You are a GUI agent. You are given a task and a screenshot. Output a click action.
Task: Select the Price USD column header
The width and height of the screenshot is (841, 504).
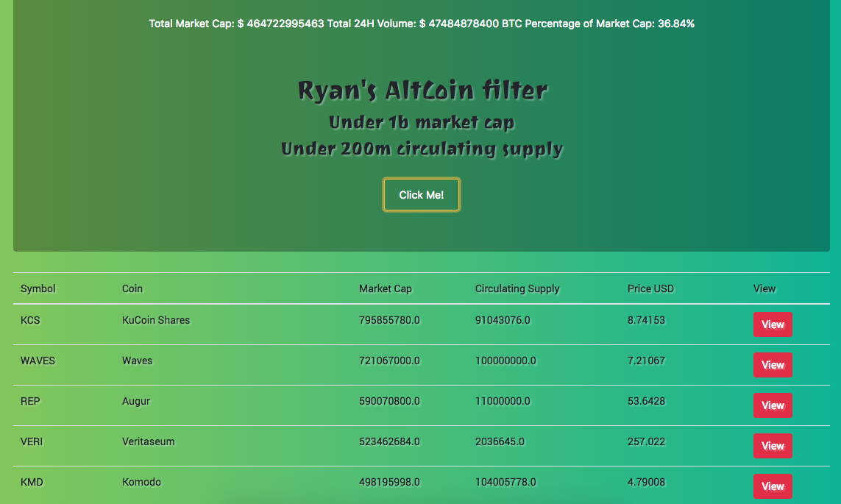tap(650, 288)
